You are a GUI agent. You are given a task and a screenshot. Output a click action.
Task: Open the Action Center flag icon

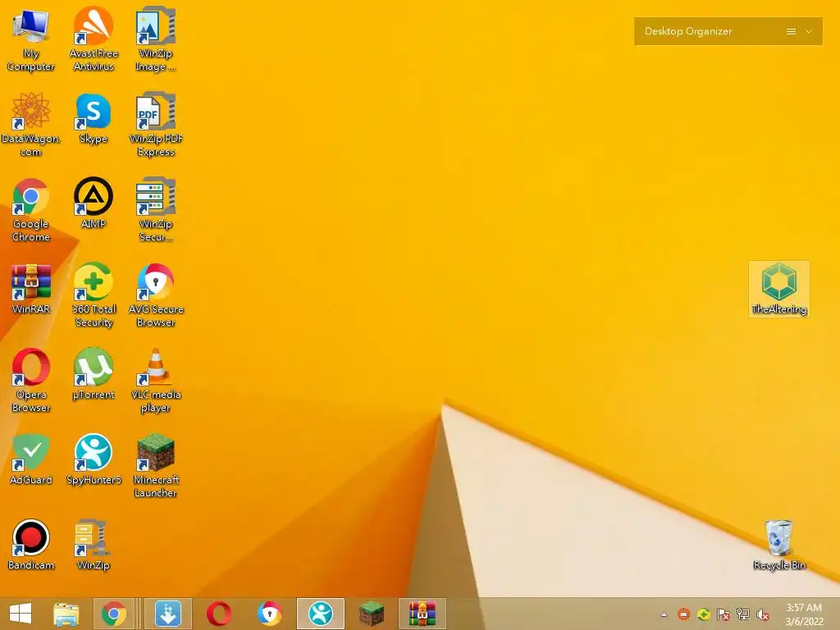(x=724, y=614)
